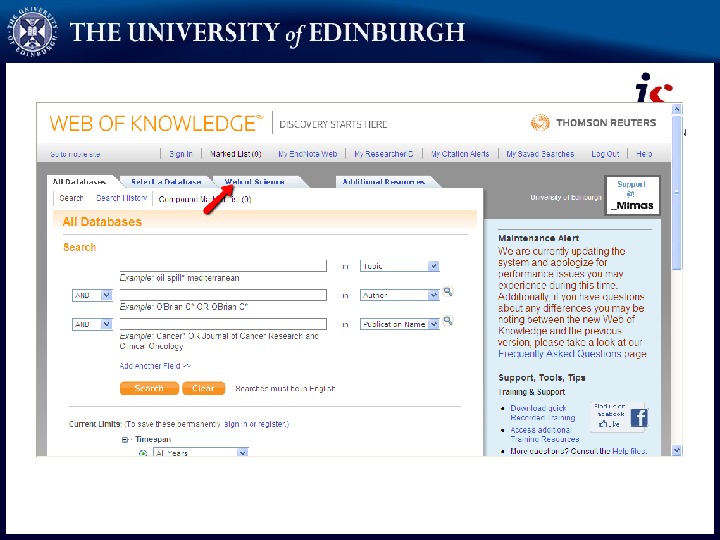
Task: Collapse the Timespan section
Action: [x=124, y=440]
